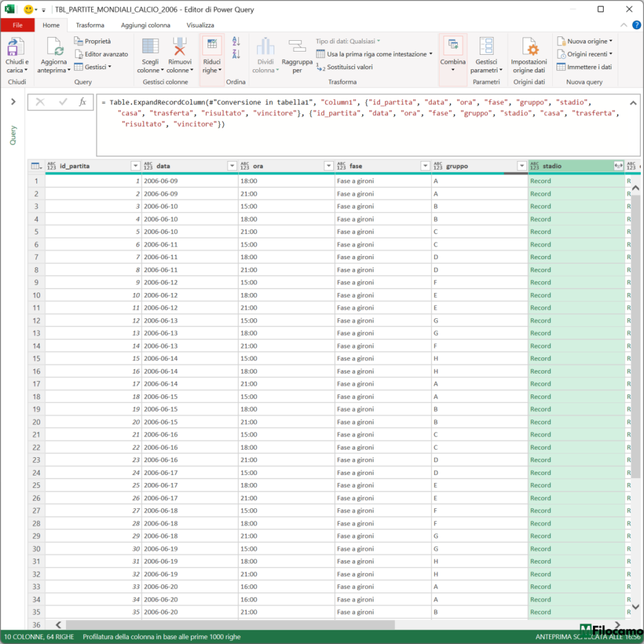The width and height of the screenshot is (644, 644).
Task: Click the data type icon of id_partita column
Action: coord(52,166)
